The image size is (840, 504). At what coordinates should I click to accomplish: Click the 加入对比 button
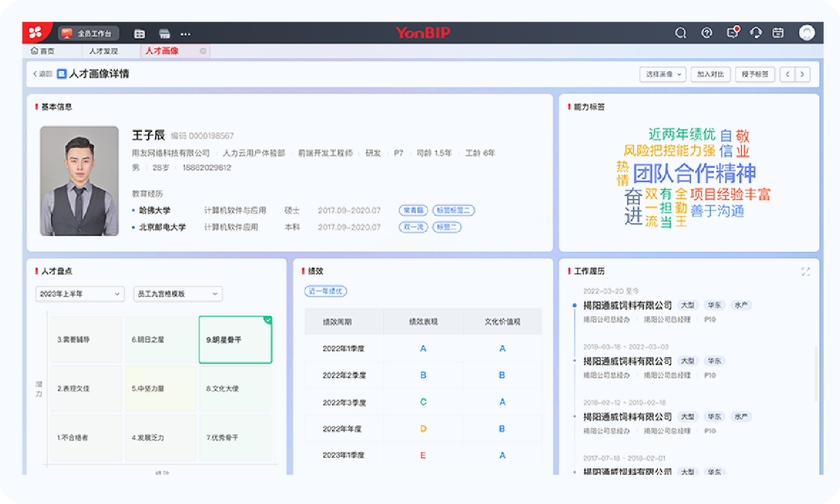tap(710, 75)
